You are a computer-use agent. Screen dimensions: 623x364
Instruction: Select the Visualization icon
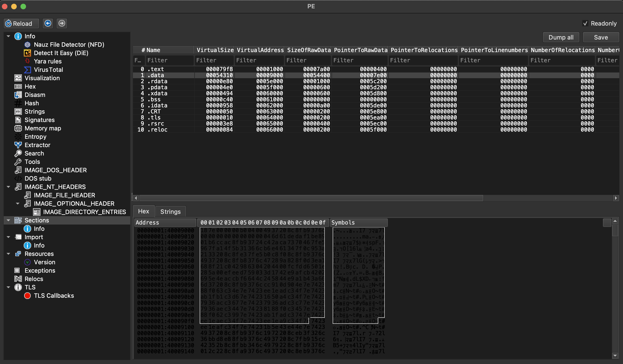[18, 78]
